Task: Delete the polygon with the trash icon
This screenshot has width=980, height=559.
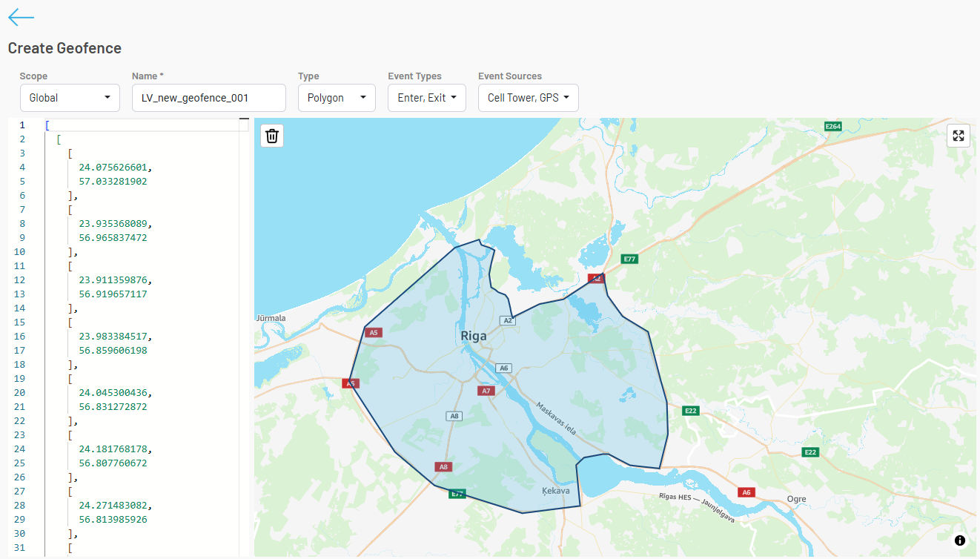Action: pos(272,136)
